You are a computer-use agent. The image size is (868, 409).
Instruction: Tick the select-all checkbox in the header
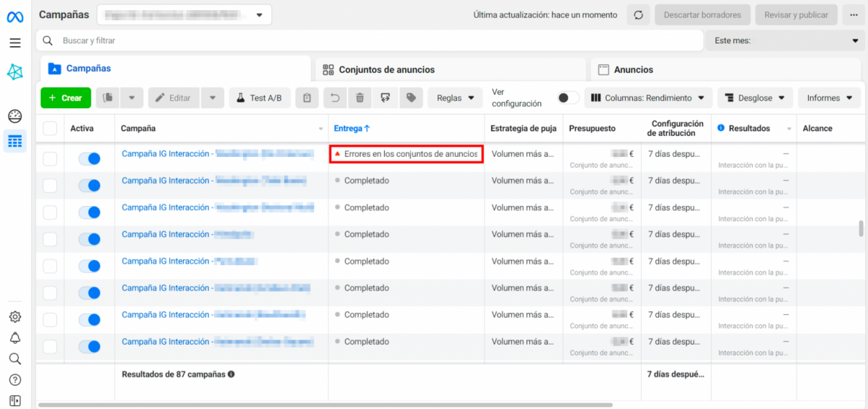coord(50,129)
